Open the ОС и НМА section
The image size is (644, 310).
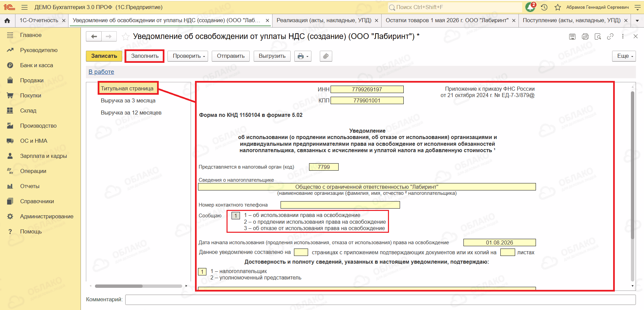click(34, 141)
